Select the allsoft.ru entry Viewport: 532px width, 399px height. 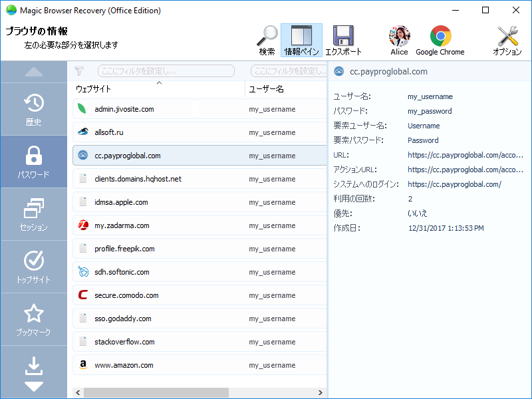pos(200,132)
